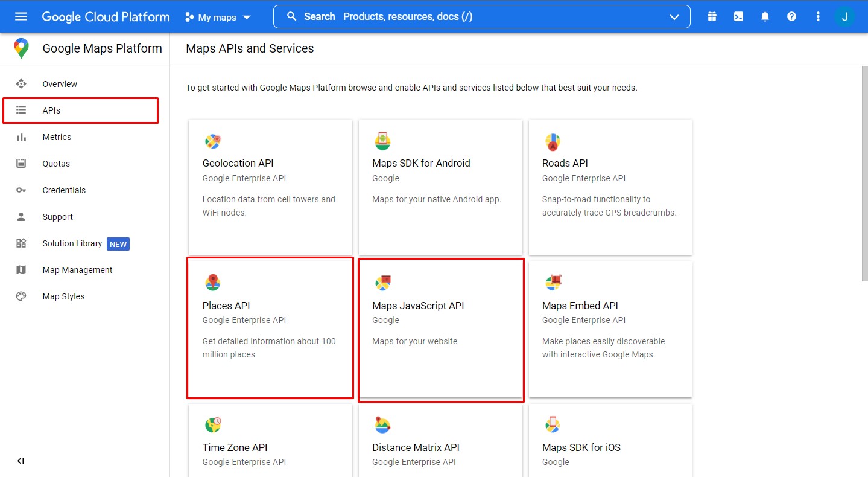Click Google Cloud Platform header title

[106, 17]
